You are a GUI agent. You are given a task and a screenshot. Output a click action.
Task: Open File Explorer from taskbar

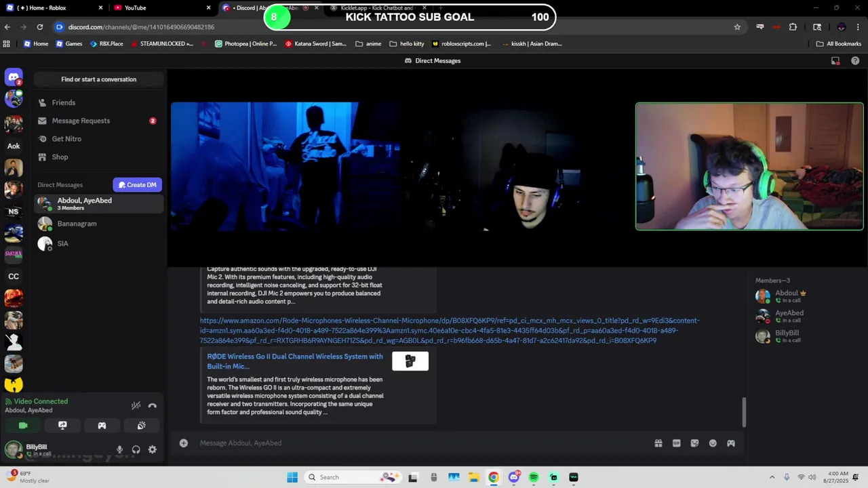coord(473,477)
